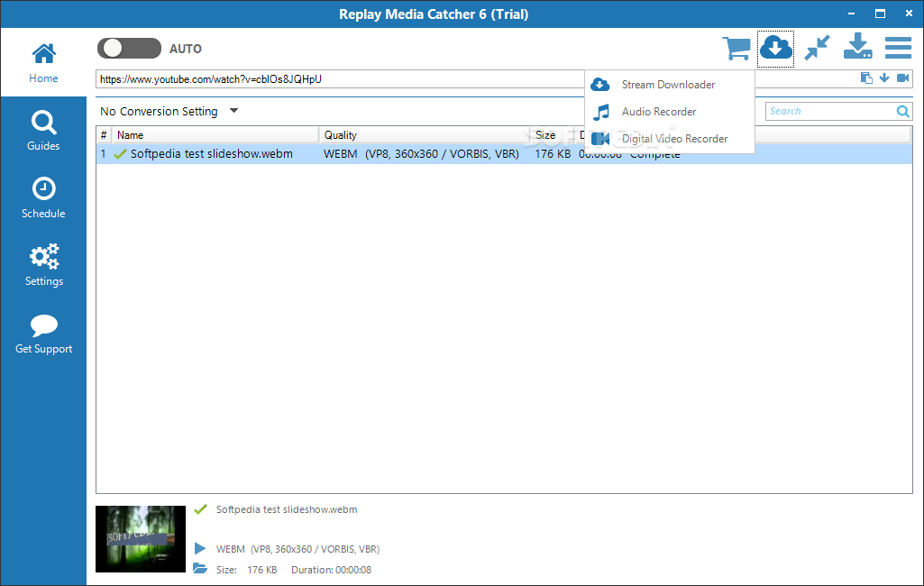This screenshot has height=586, width=924.
Task: Open the Schedule clock section
Action: (x=43, y=198)
